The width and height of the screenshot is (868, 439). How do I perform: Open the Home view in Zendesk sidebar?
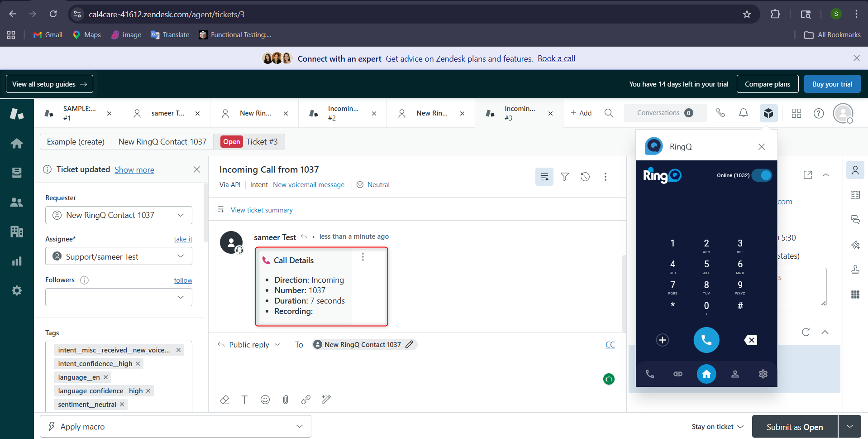pyautogui.click(x=17, y=144)
